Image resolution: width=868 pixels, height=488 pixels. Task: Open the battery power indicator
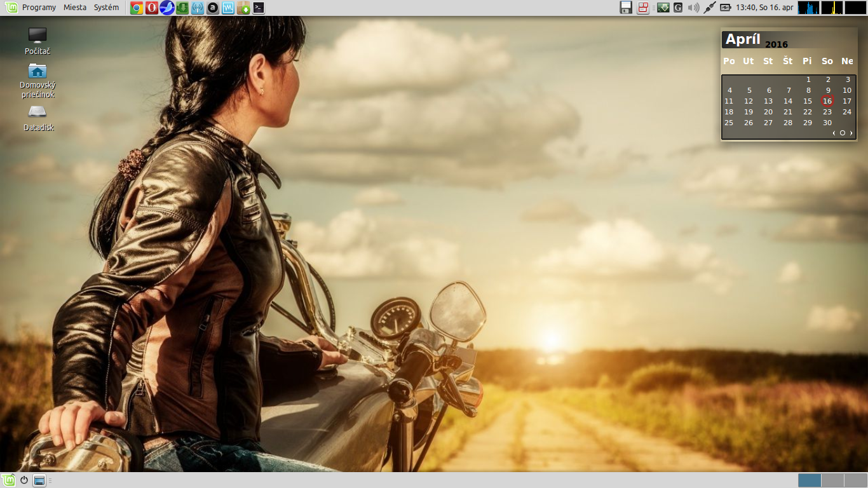coord(725,8)
